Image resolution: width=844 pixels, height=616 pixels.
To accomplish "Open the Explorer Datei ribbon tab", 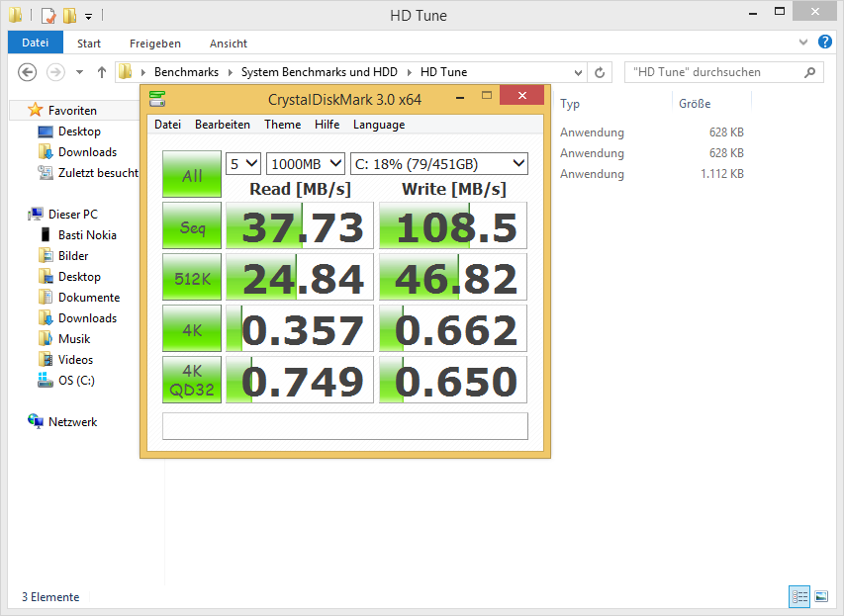I will coord(36,43).
